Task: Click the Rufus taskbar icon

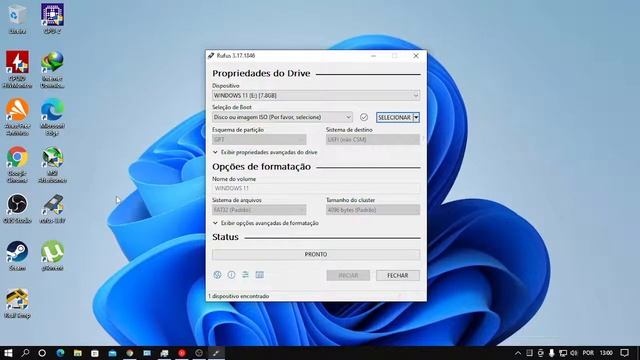Action: 216,353
